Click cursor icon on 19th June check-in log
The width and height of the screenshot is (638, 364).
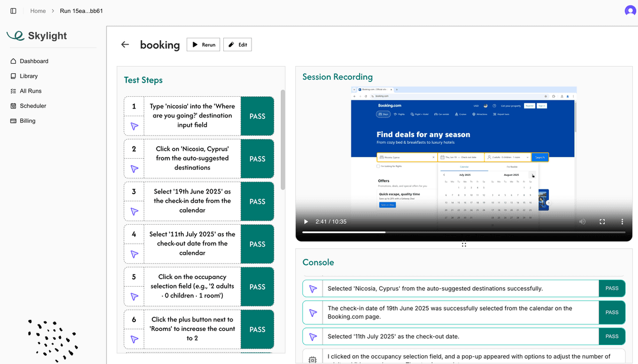click(x=313, y=313)
